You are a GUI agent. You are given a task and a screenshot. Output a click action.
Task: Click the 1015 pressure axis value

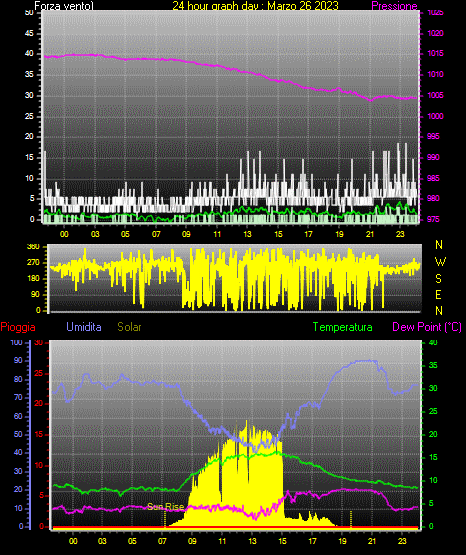point(435,53)
